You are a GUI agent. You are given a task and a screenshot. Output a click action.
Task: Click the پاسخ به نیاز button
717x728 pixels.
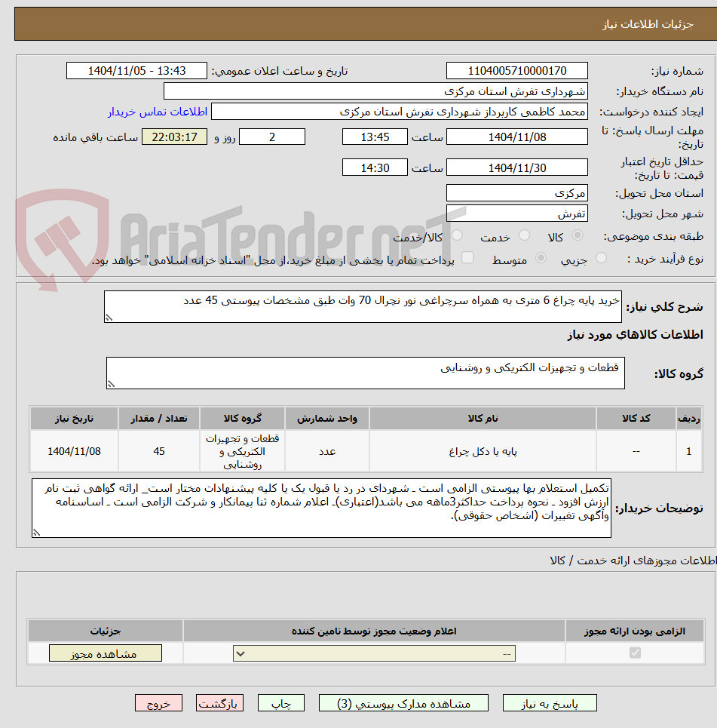coord(550,703)
